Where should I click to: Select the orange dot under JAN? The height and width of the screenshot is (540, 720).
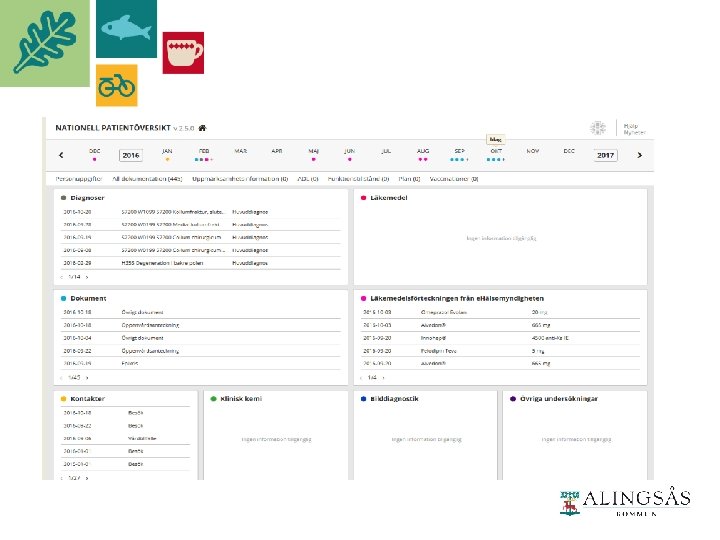[x=167, y=160]
